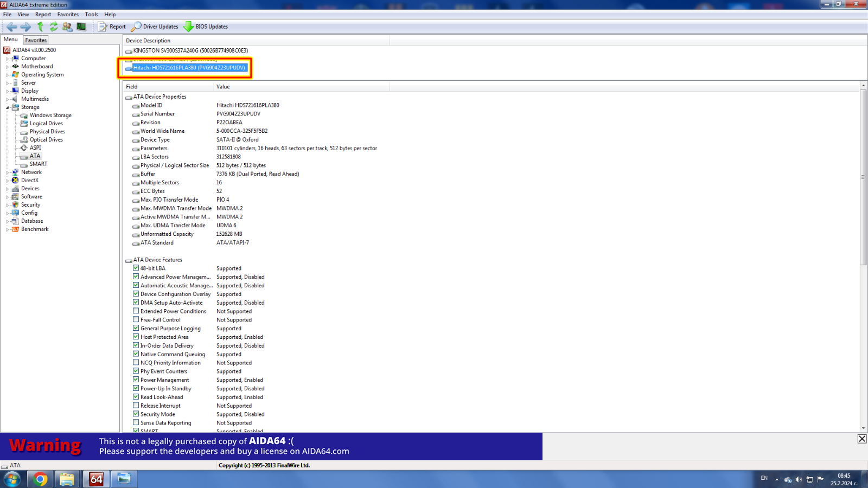Image resolution: width=868 pixels, height=488 pixels.
Task: Click the volume speaker tray icon
Action: point(799,479)
